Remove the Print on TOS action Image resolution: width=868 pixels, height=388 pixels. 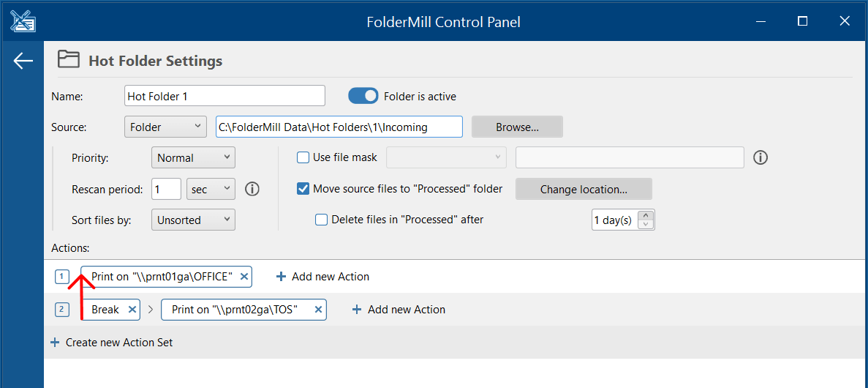click(x=318, y=310)
